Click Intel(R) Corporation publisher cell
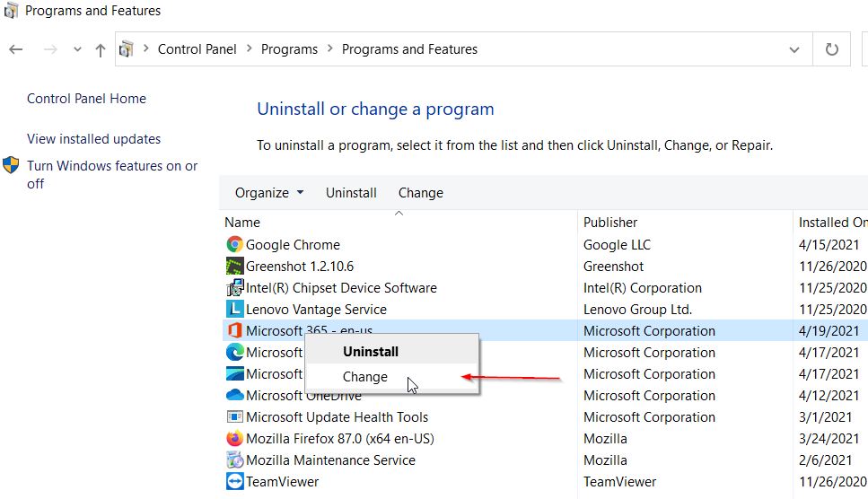 (x=642, y=288)
